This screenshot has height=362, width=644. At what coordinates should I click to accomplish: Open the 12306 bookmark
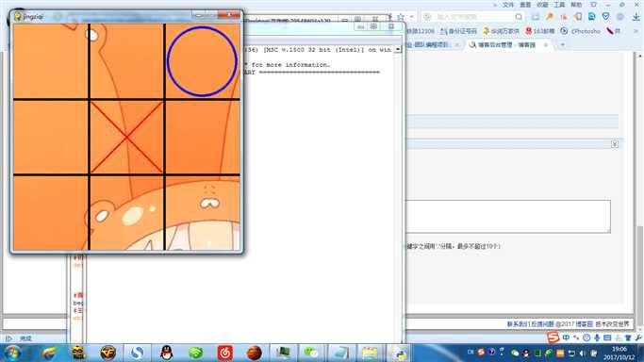coord(421,31)
